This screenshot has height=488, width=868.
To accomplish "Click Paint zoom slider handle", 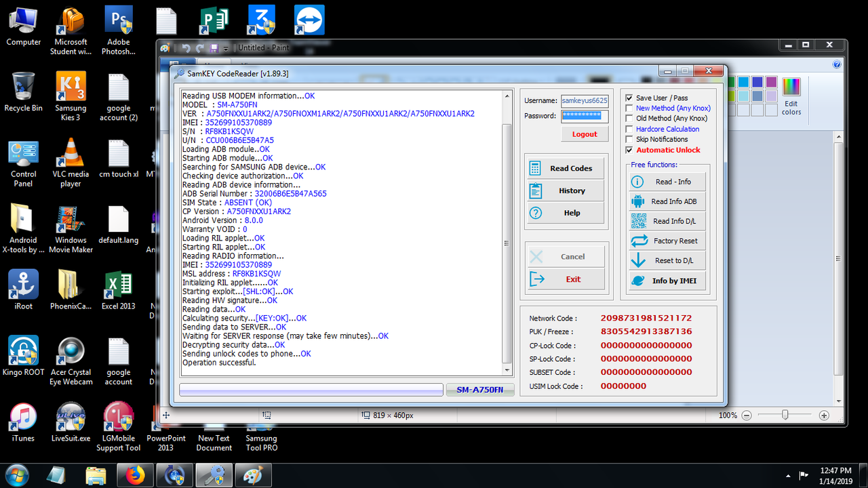I will pos(785,415).
